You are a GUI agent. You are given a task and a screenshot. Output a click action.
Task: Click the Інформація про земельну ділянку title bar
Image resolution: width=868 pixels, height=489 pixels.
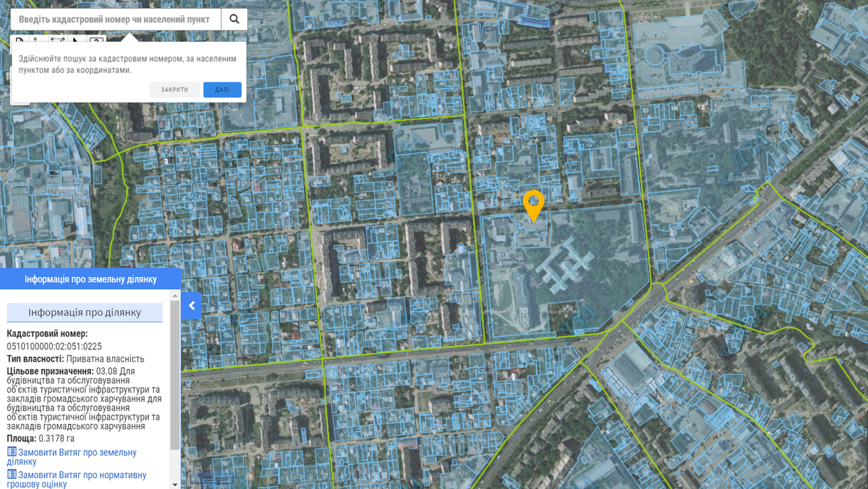[90, 279]
